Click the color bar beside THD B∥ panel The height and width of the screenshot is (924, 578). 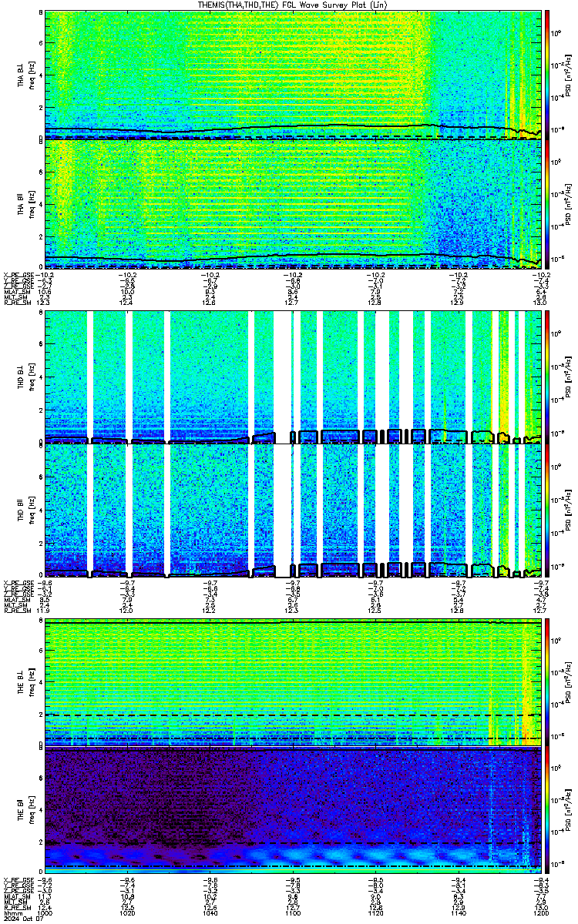tap(548, 509)
